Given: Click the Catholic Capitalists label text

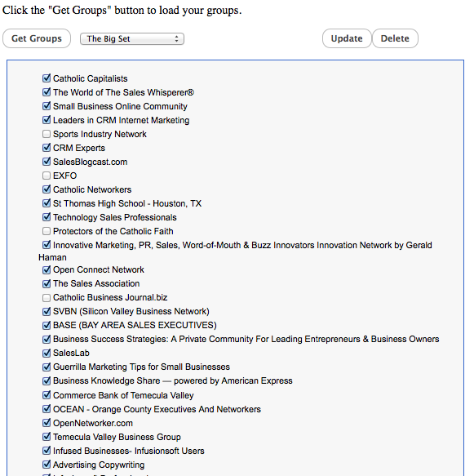Looking at the screenshot, I should 91,78.
